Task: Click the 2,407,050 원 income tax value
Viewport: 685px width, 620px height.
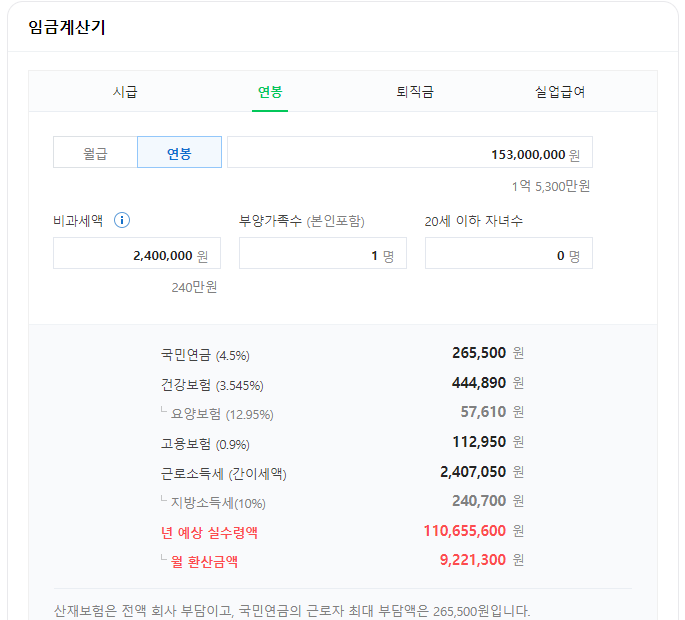Action: pos(482,472)
